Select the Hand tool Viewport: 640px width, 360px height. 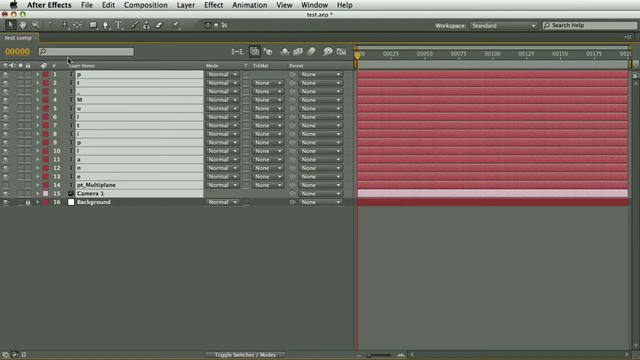[23, 25]
